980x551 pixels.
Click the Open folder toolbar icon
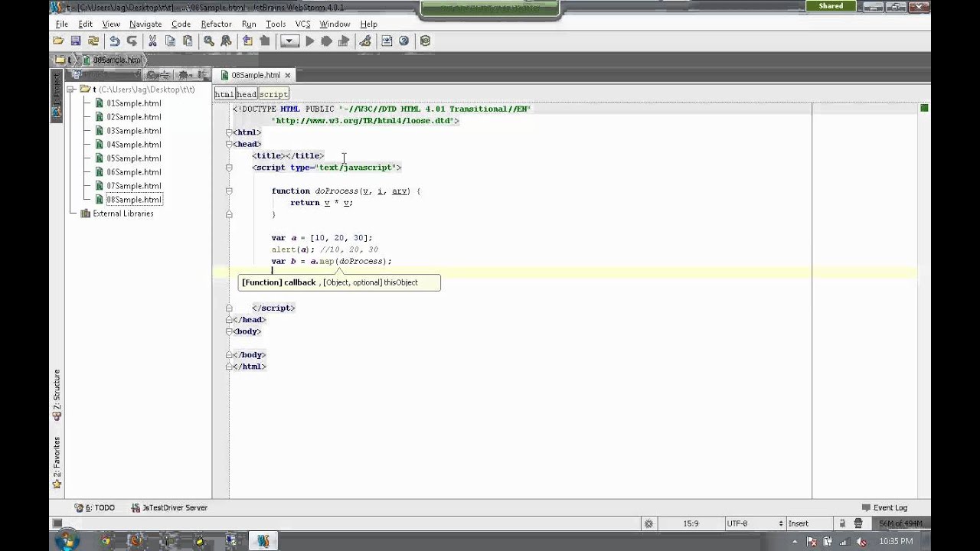[58, 41]
